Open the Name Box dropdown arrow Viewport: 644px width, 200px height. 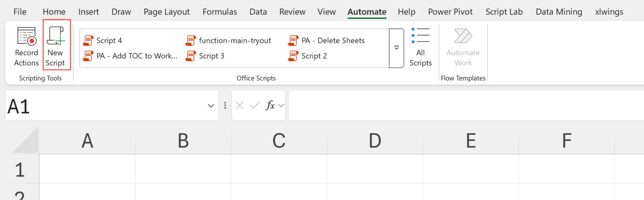click(211, 105)
